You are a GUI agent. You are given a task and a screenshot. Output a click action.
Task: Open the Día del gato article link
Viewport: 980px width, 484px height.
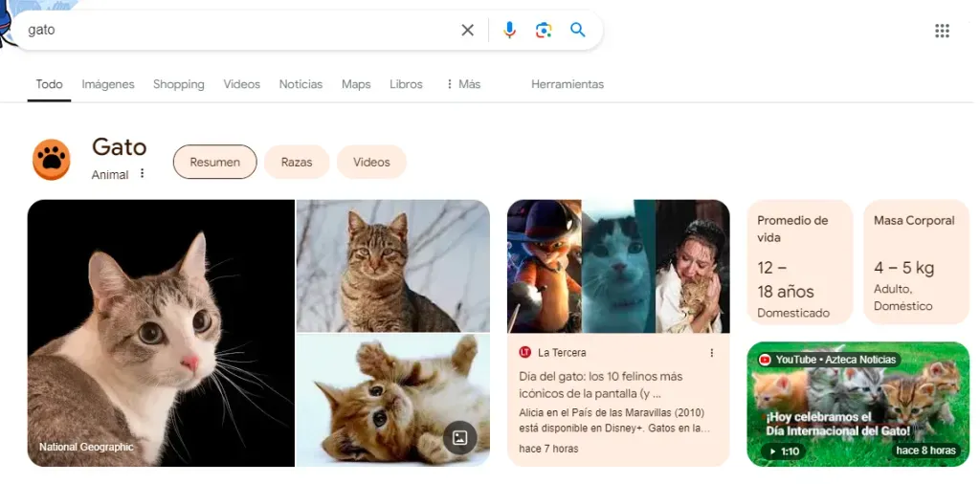coord(601,385)
